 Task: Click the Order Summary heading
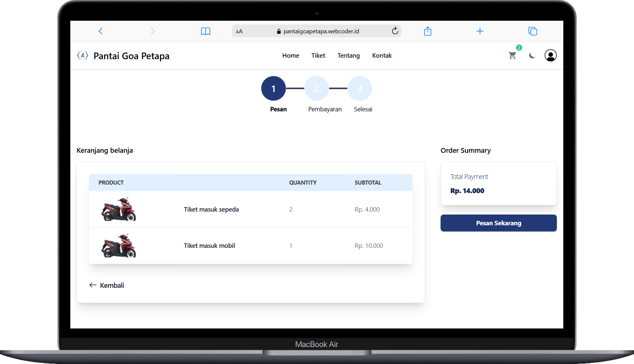pos(466,151)
